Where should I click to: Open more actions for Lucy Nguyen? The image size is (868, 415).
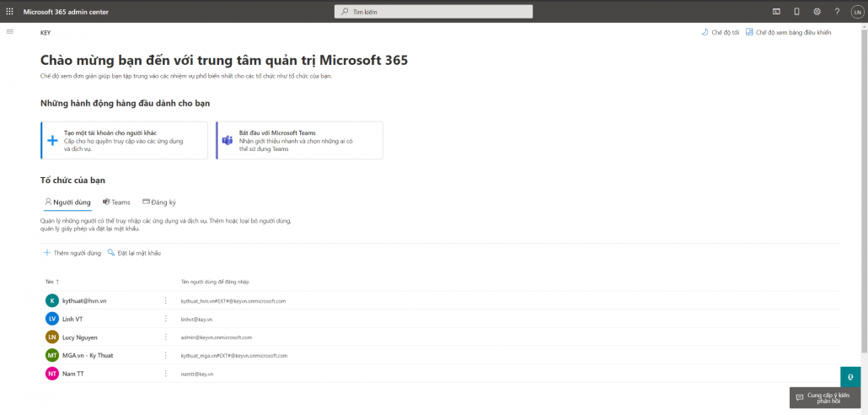165,337
